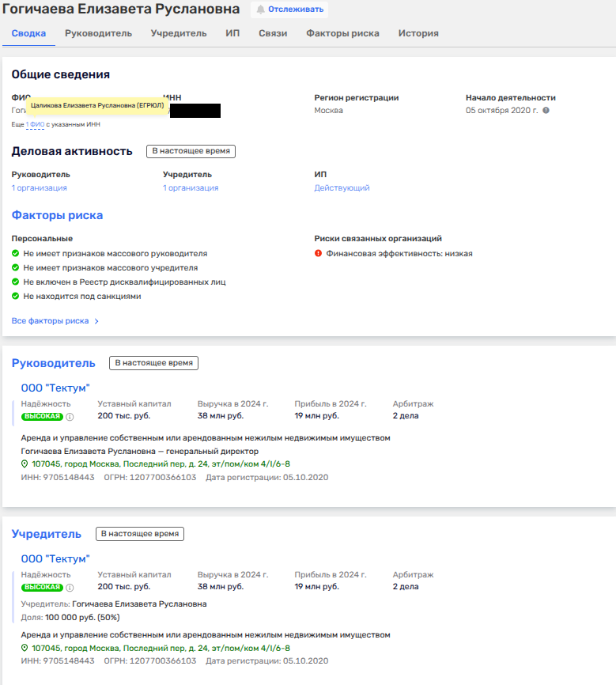Open the period filter beside Учредитель heading

[139, 534]
